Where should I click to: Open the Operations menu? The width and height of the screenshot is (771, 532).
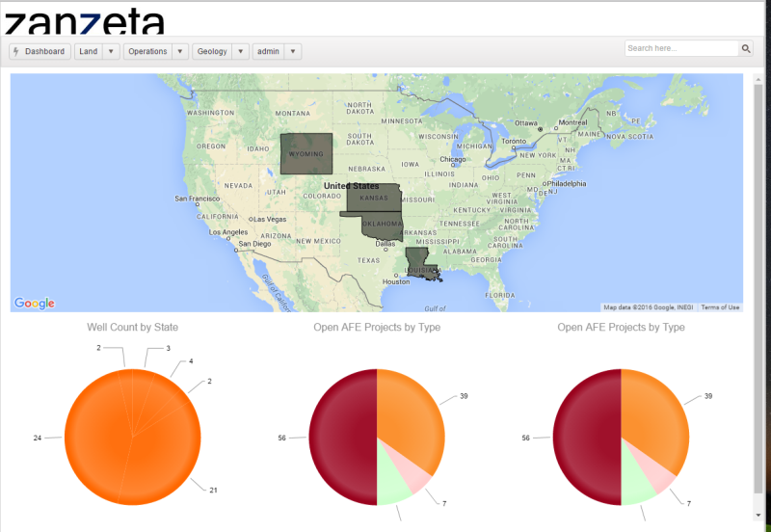148,52
